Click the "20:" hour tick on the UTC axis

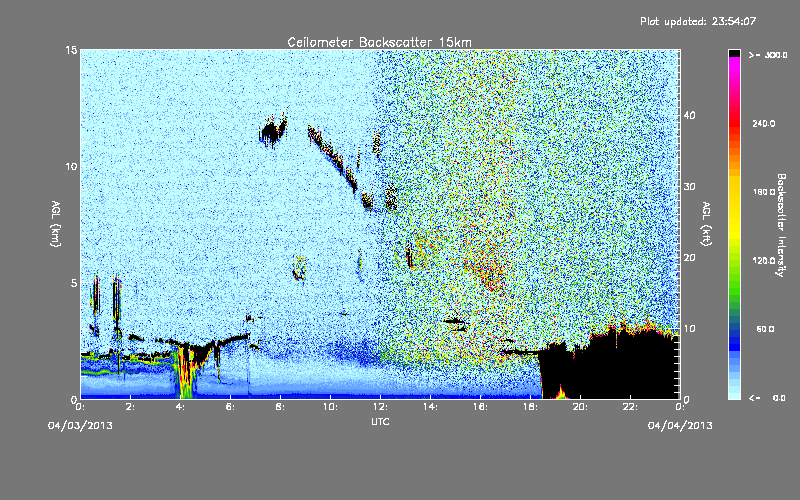pos(581,407)
